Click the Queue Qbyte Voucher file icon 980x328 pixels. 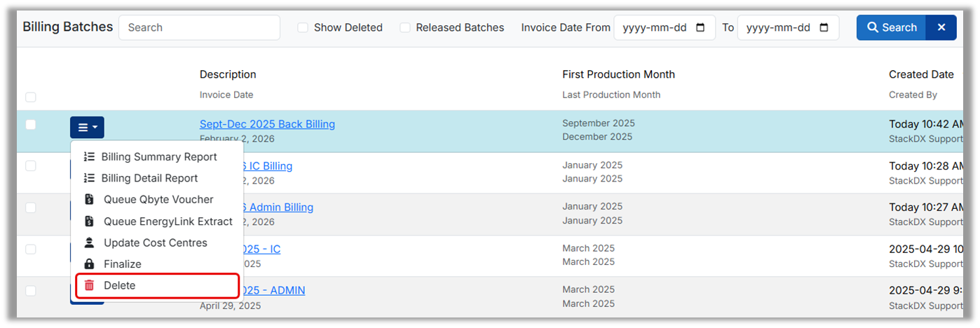[89, 200]
